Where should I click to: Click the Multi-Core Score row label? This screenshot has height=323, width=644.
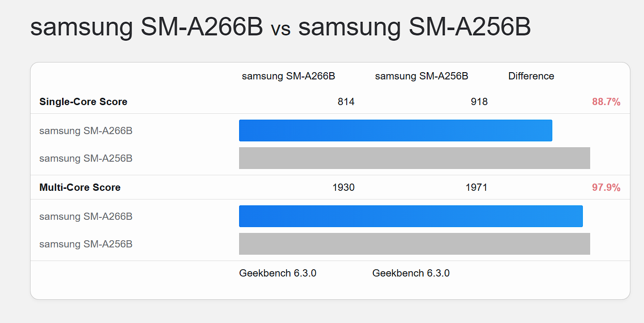80,187
